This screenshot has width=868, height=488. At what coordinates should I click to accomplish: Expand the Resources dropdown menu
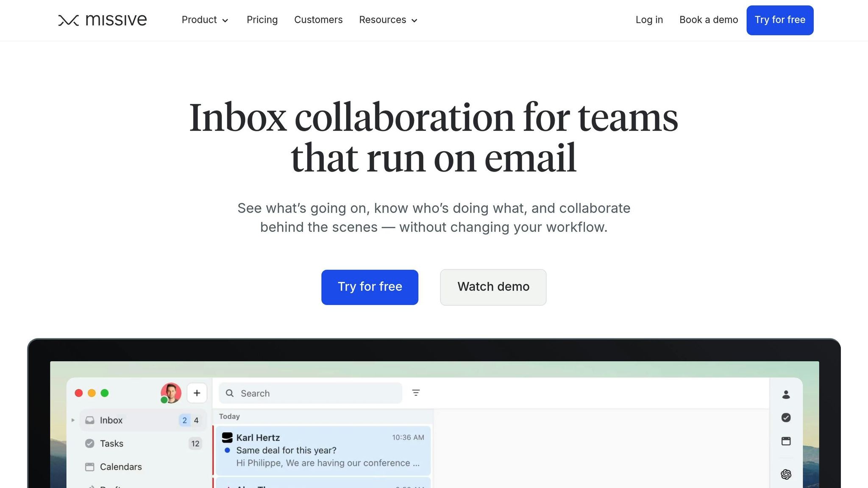(388, 20)
